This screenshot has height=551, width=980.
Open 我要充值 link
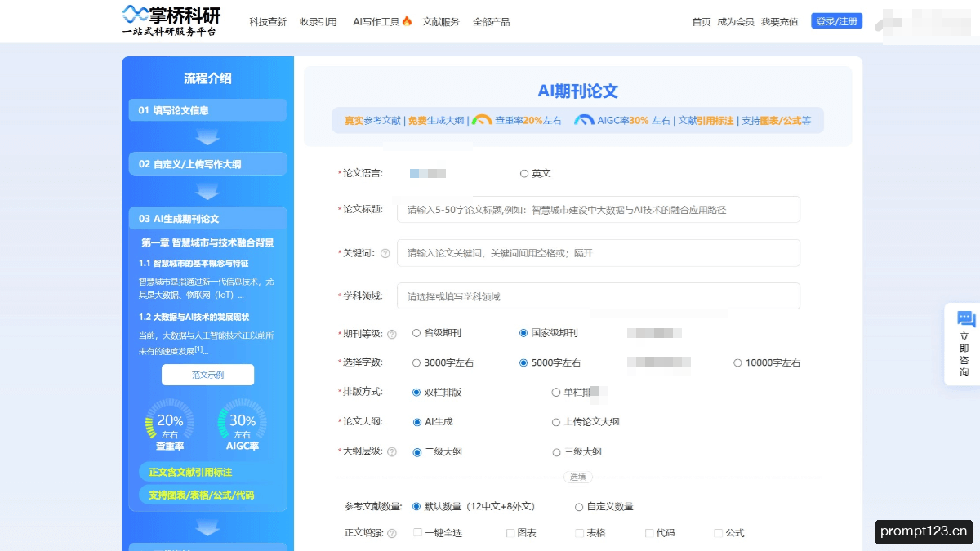tap(779, 22)
